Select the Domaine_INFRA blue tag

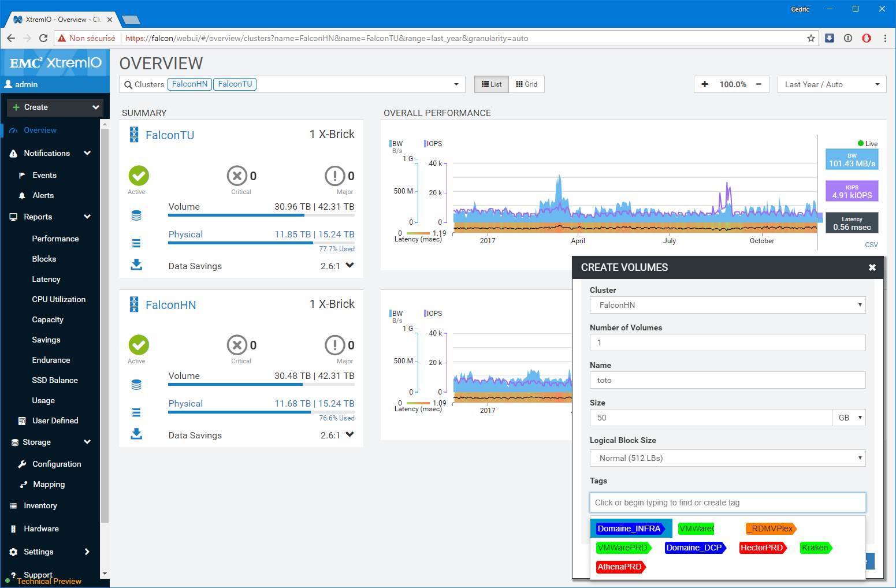click(x=629, y=529)
